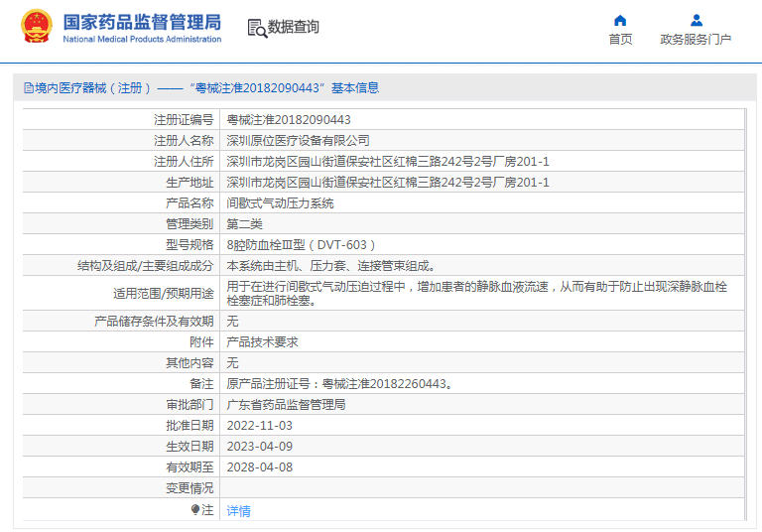
Task: Click the 管理类别 label
Action: pyautogui.click(x=190, y=224)
